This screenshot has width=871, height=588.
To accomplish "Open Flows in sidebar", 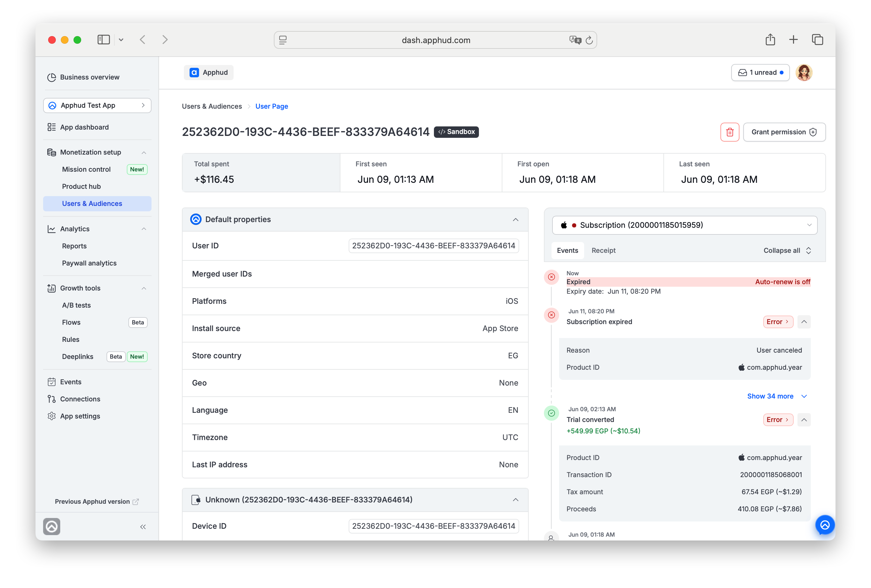I will click(x=71, y=323).
